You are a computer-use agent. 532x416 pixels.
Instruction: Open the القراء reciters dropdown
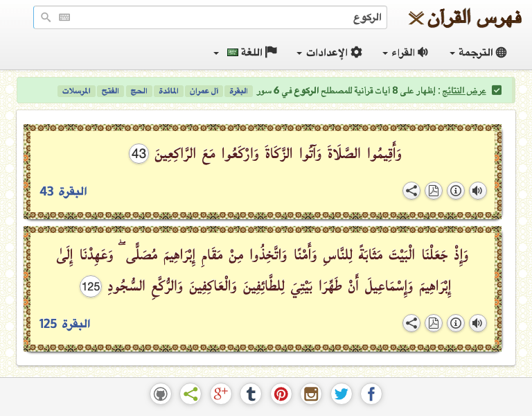tap(405, 52)
